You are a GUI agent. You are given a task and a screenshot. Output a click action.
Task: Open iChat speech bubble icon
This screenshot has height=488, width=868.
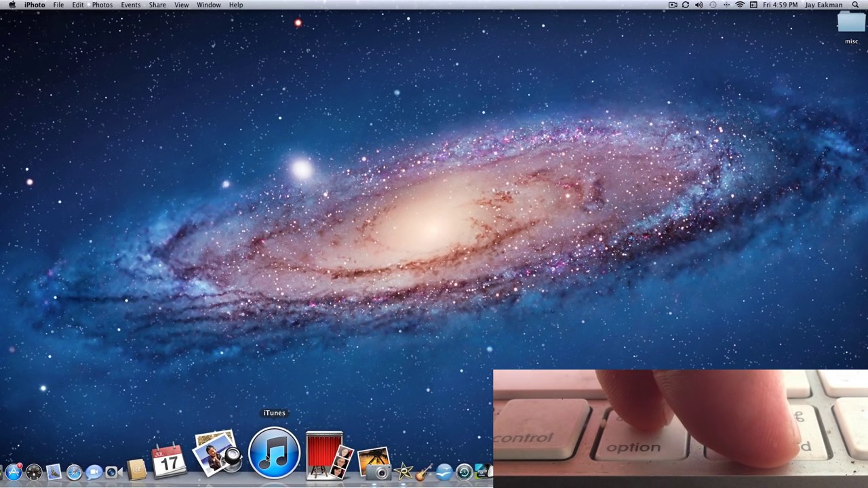tap(94, 472)
